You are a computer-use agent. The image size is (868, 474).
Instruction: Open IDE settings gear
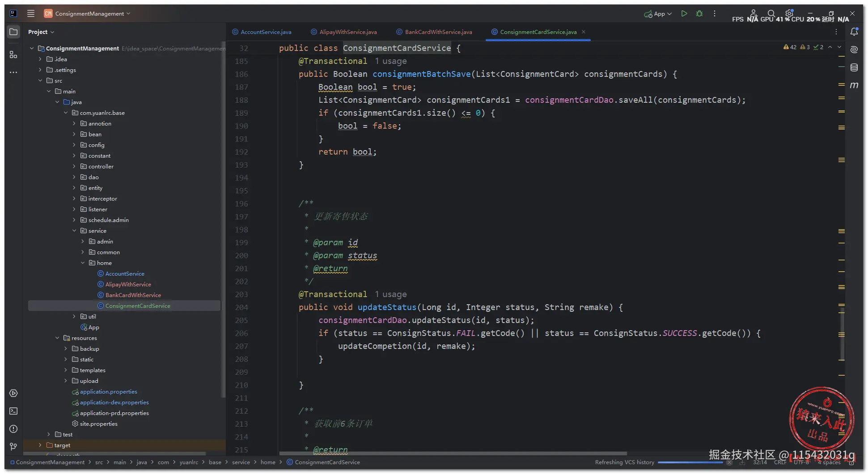click(x=789, y=13)
